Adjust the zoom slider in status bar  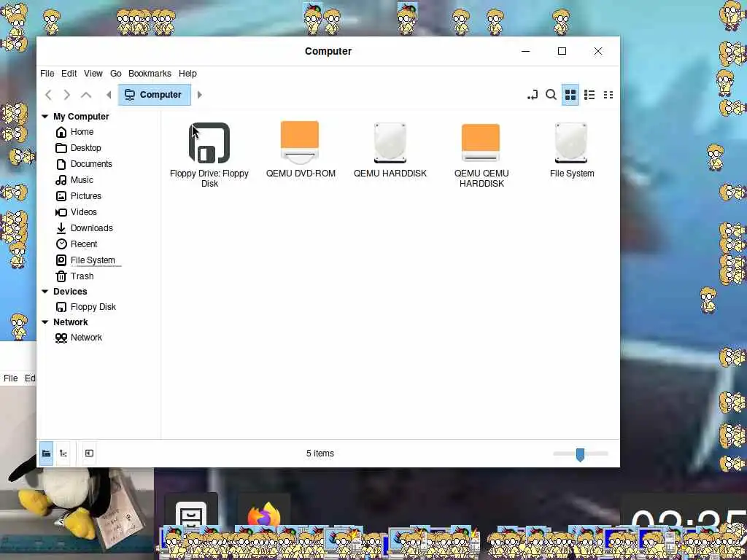(580, 454)
